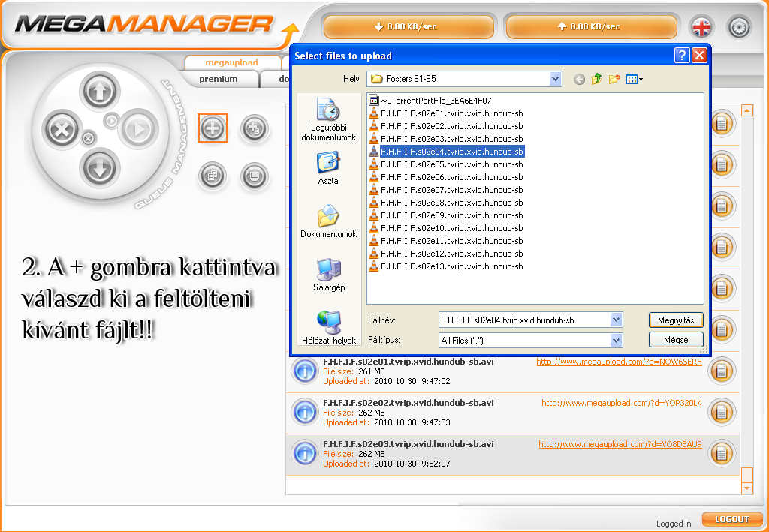Image resolution: width=769 pixels, height=532 pixels.
Task: Click the large X cancel queue button
Action: click(x=62, y=129)
